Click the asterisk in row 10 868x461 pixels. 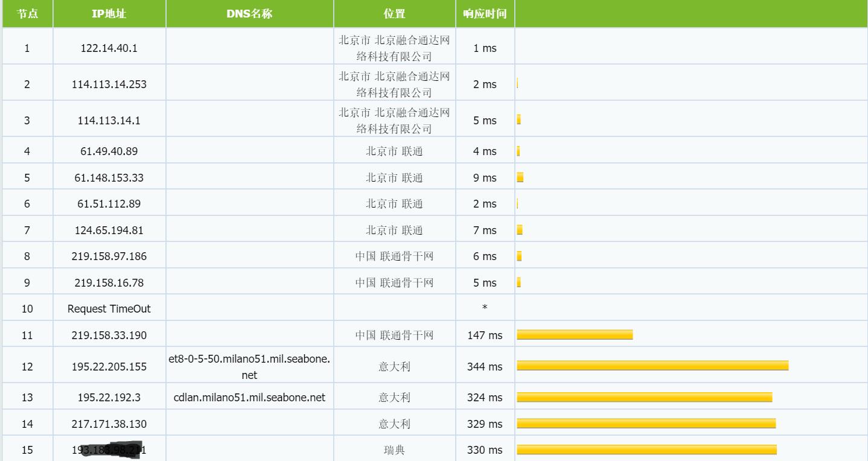coord(485,308)
